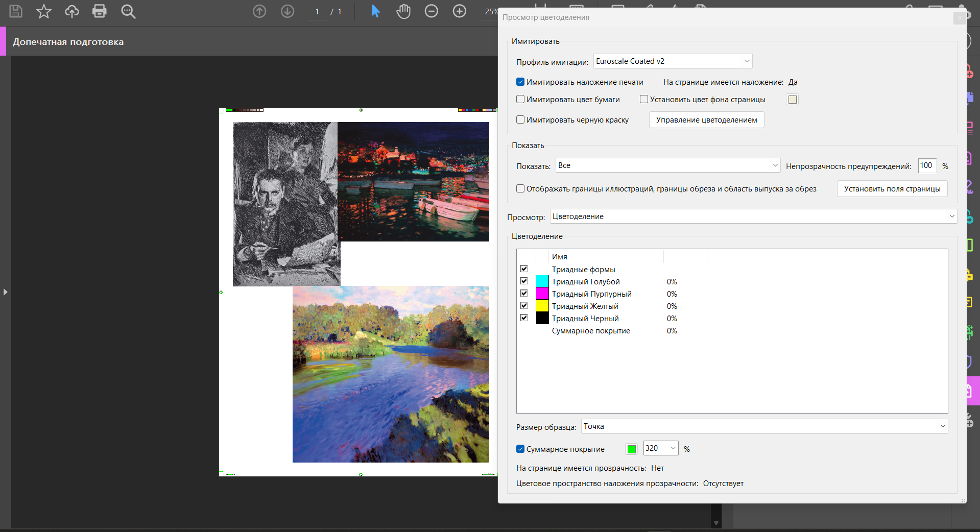Click the night harbor painting image
The image size is (980, 532).
click(x=413, y=182)
